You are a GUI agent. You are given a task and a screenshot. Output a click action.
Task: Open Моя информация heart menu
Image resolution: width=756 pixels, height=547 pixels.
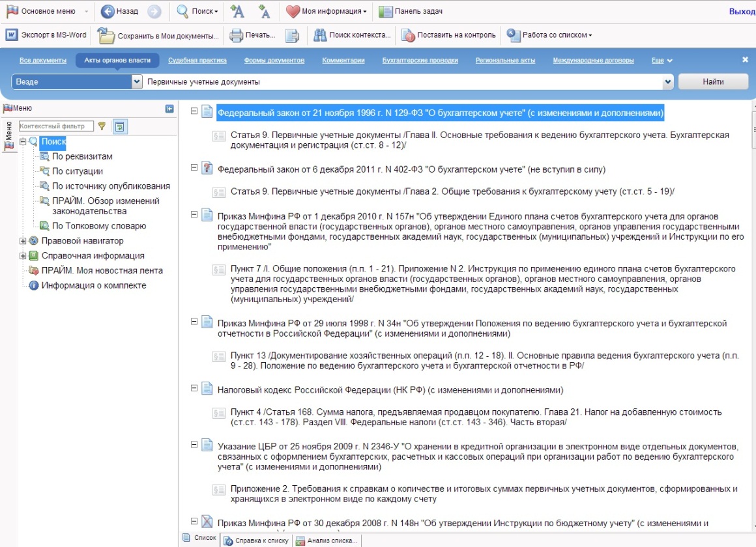pos(326,11)
